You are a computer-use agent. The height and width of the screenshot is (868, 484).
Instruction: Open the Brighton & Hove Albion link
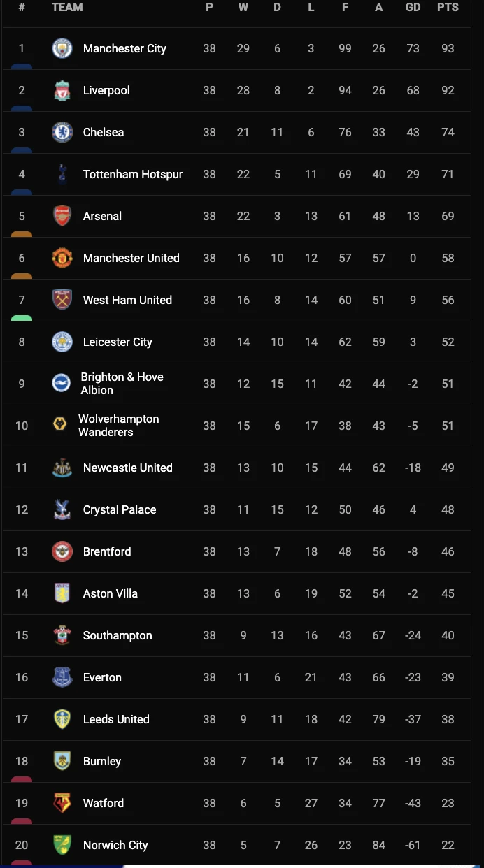(x=122, y=384)
